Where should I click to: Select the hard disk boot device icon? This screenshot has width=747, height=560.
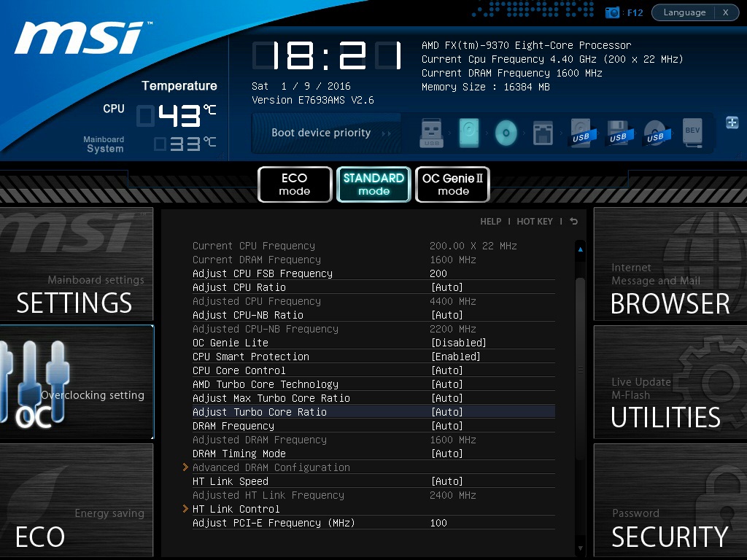pyautogui.click(x=469, y=133)
